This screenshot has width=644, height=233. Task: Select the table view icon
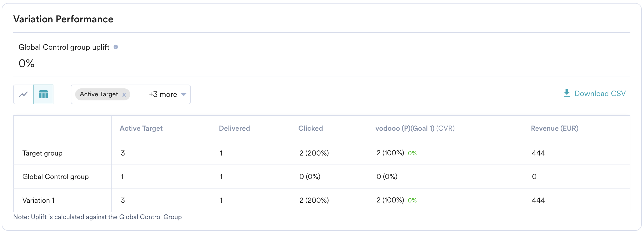pyautogui.click(x=44, y=94)
